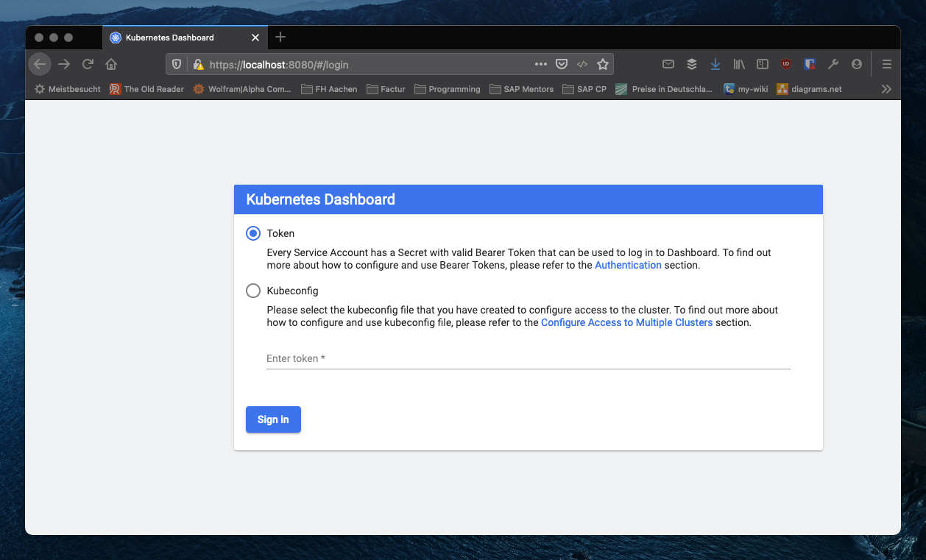Open the downloads arrow icon
The height and width of the screenshot is (560, 926).
click(715, 64)
